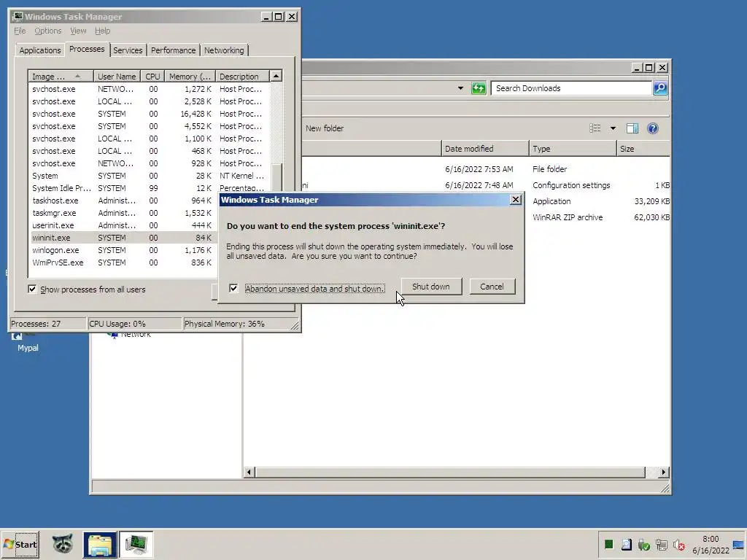747x560 pixels.
Task: Open Explorer help question mark icon
Action: (653, 128)
